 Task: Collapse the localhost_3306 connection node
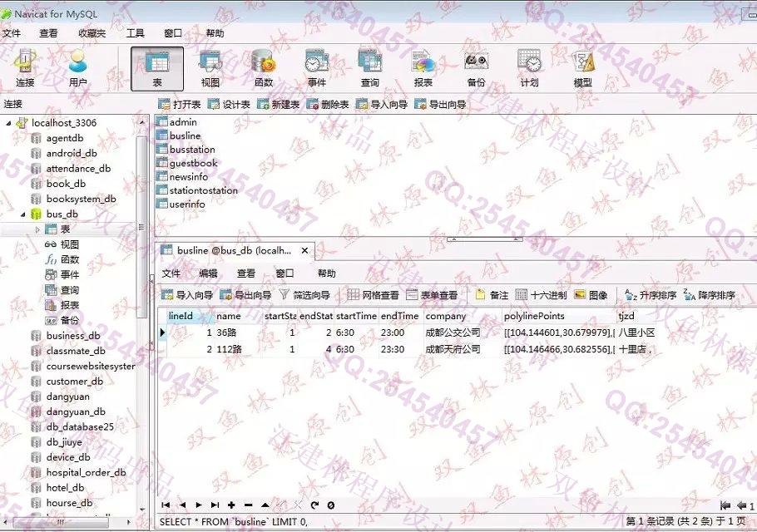coord(8,123)
